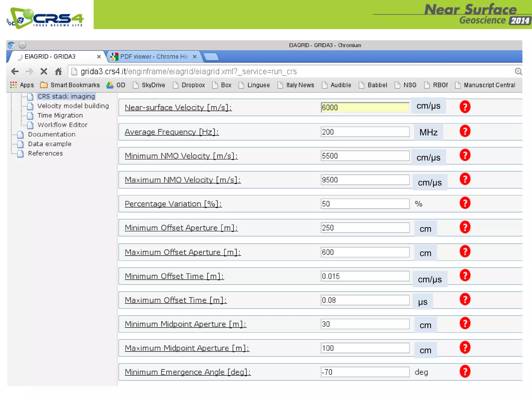Click the browser forward arrow

(29, 71)
